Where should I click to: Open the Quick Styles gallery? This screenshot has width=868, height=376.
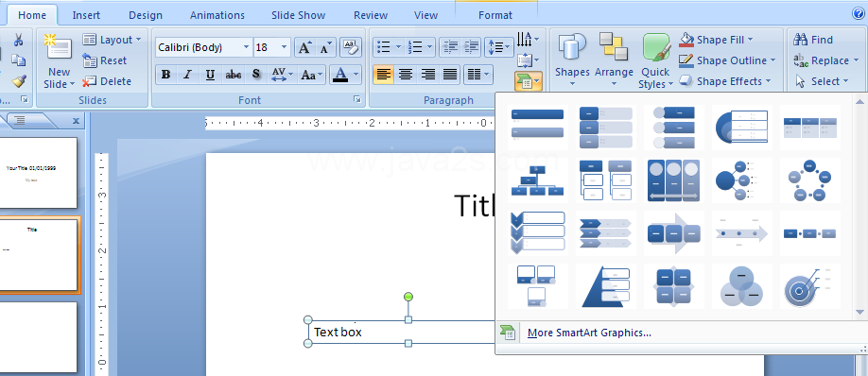pyautogui.click(x=656, y=60)
